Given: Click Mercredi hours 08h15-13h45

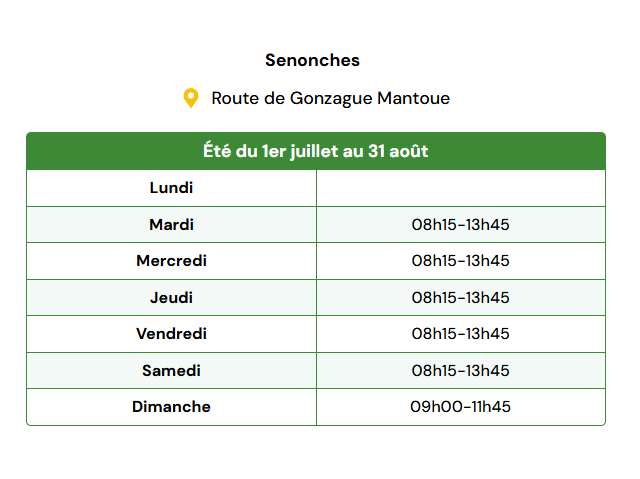Looking at the screenshot, I should (x=460, y=261).
